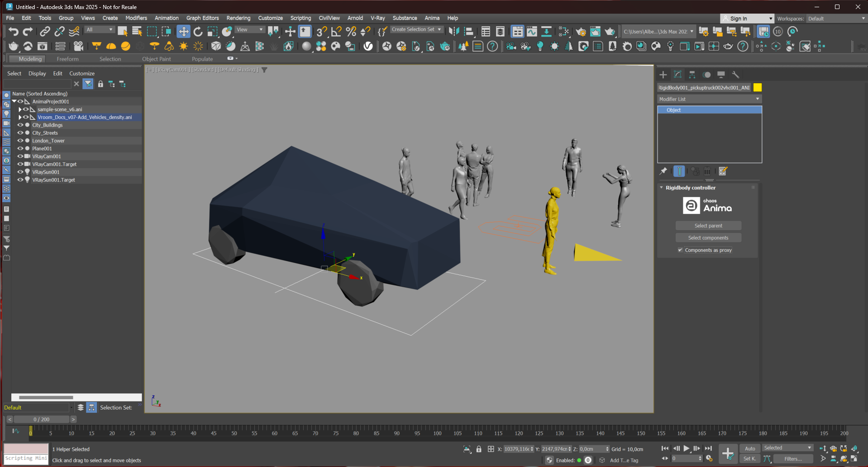
Task: Play the animation
Action: pos(687,448)
